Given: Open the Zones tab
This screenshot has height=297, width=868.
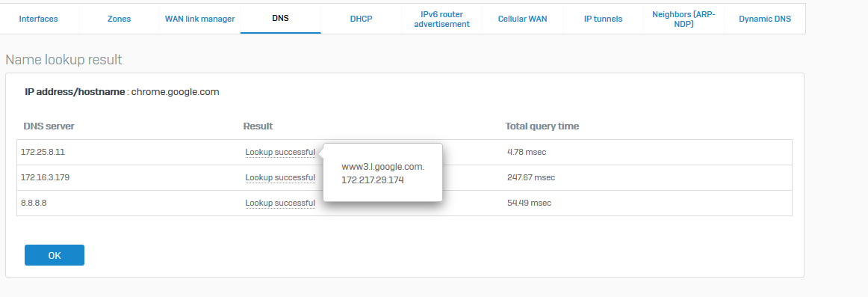Looking at the screenshot, I should tap(119, 19).
